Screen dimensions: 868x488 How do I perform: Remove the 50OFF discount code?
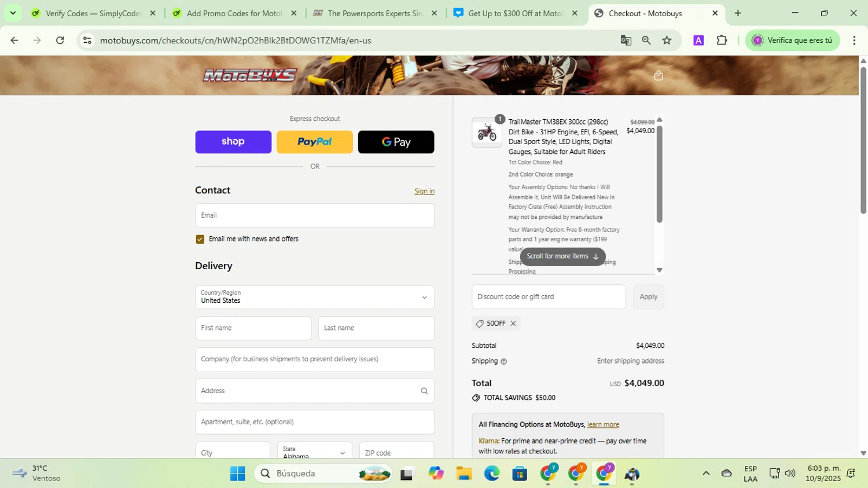(x=513, y=324)
